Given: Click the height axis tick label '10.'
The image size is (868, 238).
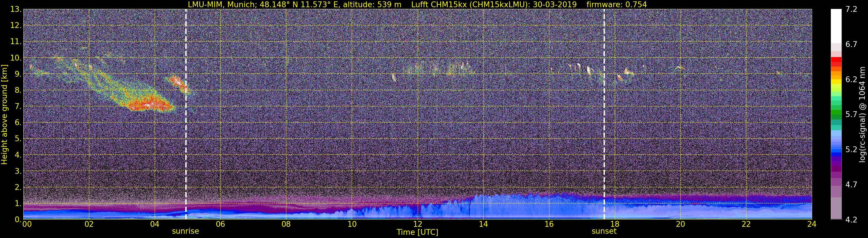Looking at the screenshot, I should [16, 58].
